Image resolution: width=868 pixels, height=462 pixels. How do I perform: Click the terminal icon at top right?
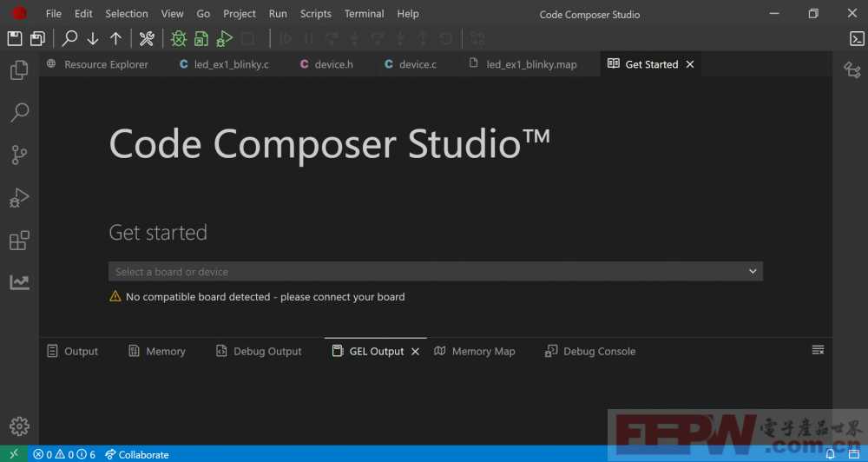pyautogui.click(x=857, y=38)
